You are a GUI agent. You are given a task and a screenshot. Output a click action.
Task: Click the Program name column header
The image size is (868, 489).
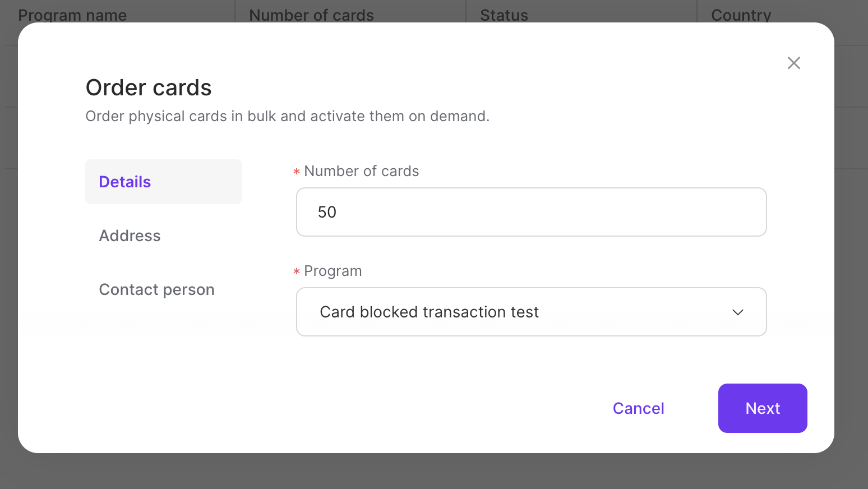pyautogui.click(x=72, y=15)
